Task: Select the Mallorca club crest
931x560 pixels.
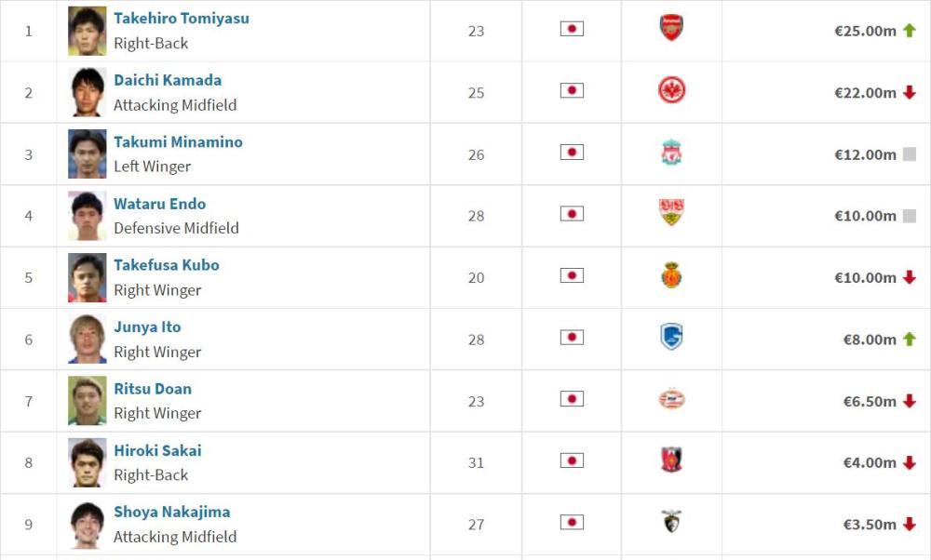Action: click(671, 275)
